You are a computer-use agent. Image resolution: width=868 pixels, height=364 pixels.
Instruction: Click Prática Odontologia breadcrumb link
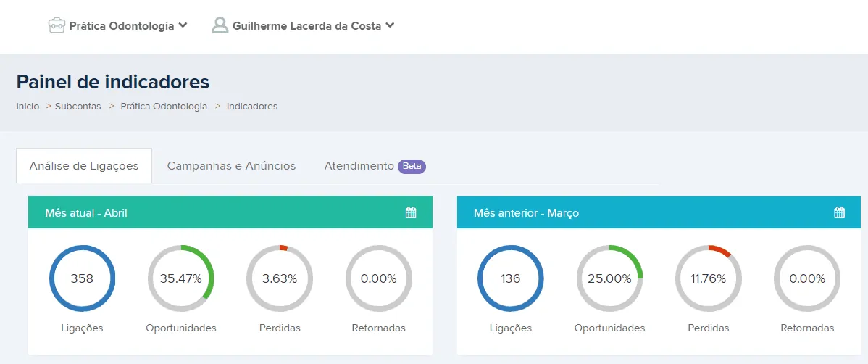coord(164,107)
